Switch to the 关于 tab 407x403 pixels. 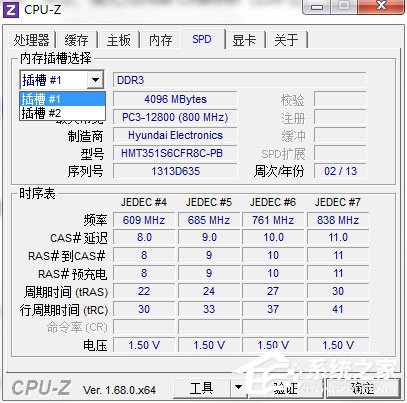(286, 40)
